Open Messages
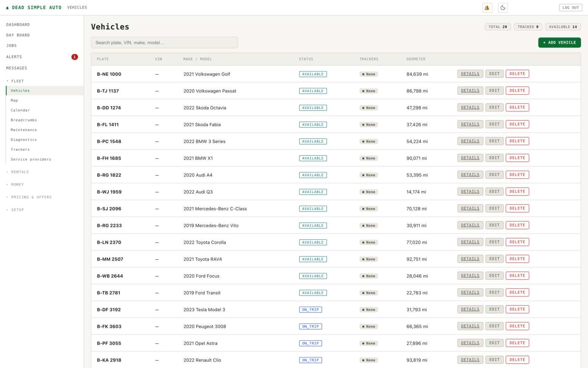 coord(17,68)
